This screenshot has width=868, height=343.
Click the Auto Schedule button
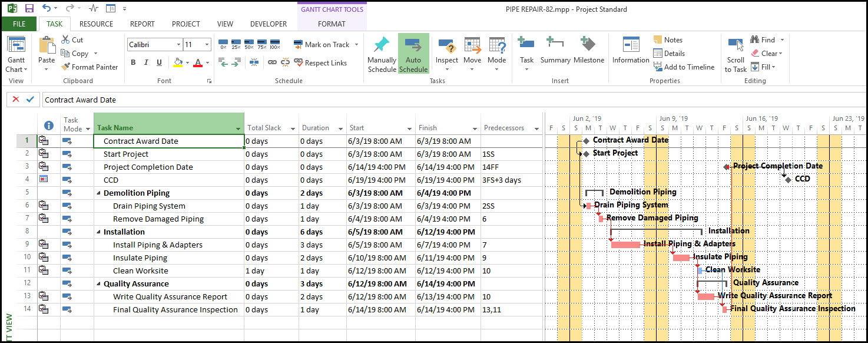click(x=413, y=54)
